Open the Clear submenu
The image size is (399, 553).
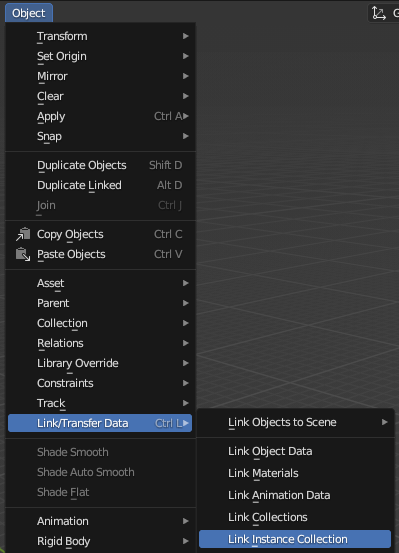tap(100, 96)
